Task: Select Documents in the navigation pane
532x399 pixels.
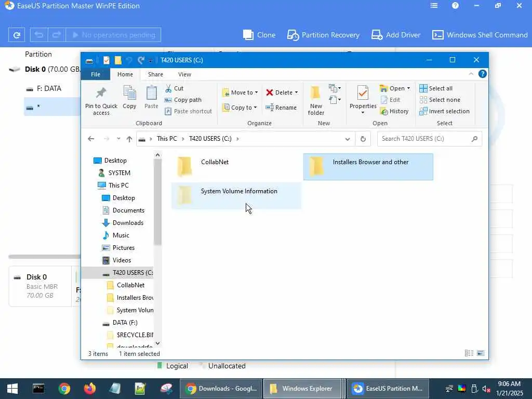Action: click(128, 210)
